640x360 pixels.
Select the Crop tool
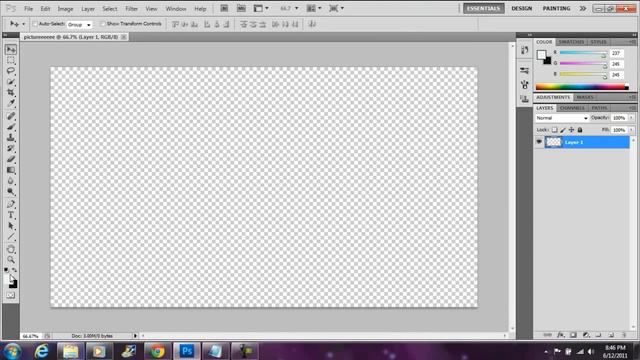click(x=11, y=92)
